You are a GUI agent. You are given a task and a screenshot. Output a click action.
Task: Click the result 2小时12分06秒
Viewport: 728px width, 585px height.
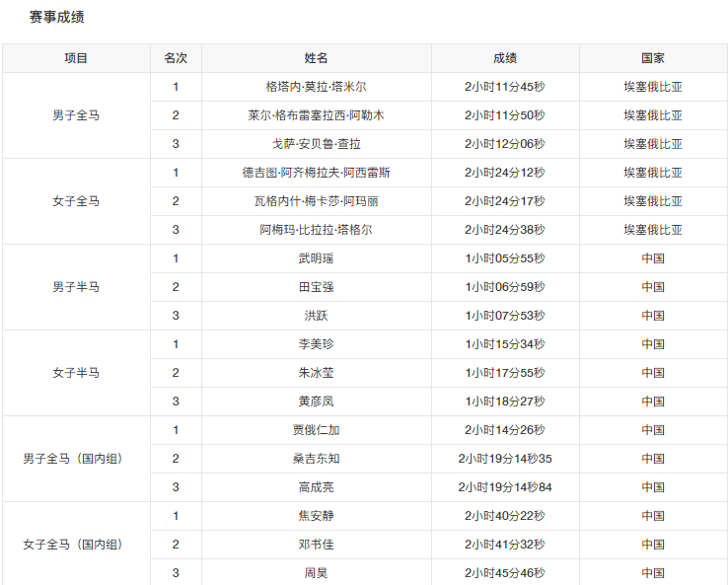(505, 144)
